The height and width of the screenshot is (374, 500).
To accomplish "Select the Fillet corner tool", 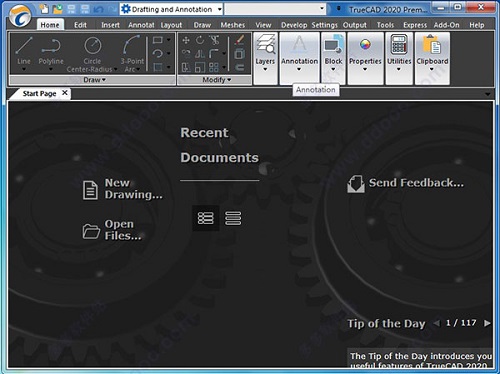I will (214, 53).
